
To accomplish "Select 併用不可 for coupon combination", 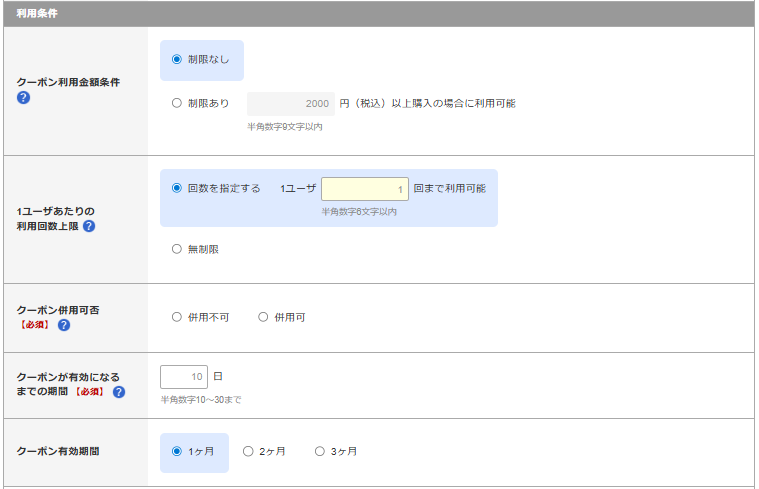I will (177, 317).
